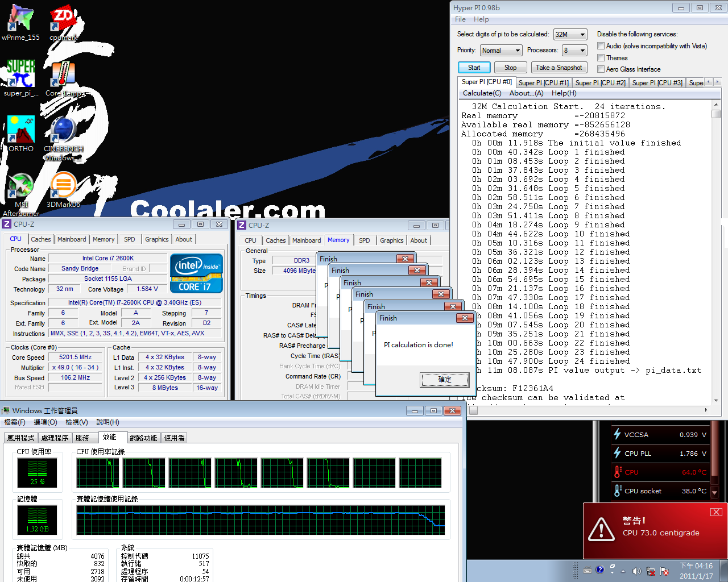Click the Hyper PI log vertical scrollbar thumb
728x582 pixels.
tap(716, 114)
